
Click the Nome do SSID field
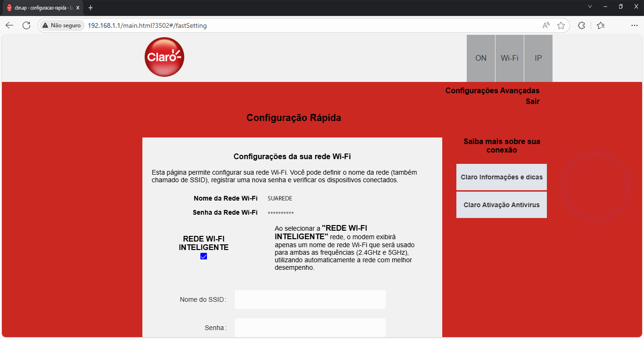(310, 299)
